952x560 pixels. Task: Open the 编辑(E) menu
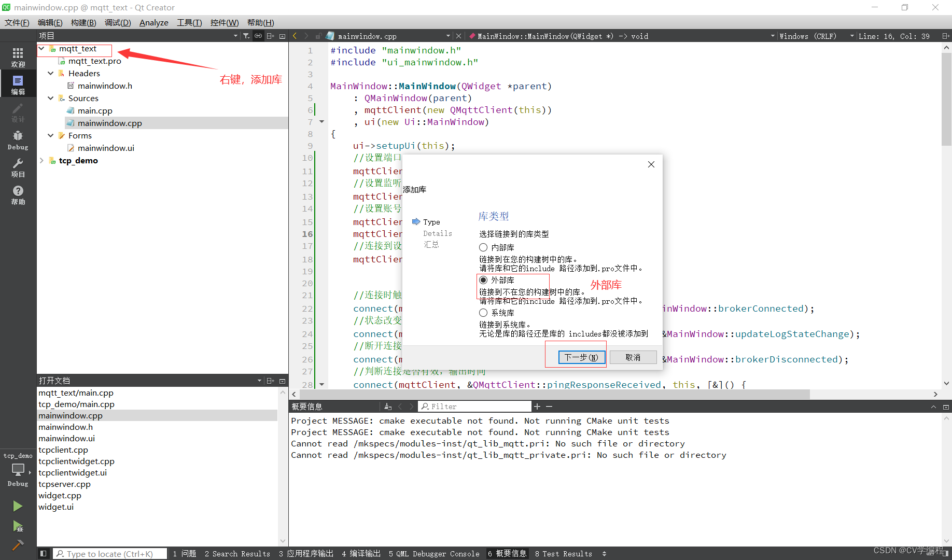pos(50,22)
